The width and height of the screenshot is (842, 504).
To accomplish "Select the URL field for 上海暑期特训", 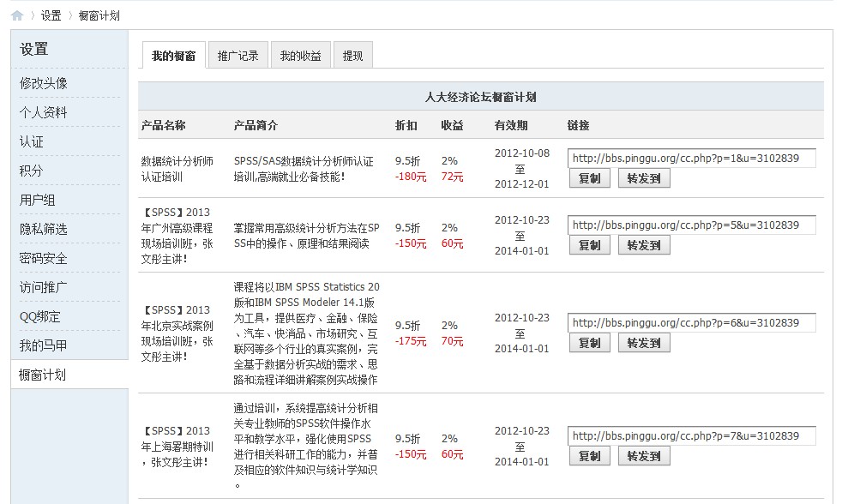I will click(x=691, y=435).
